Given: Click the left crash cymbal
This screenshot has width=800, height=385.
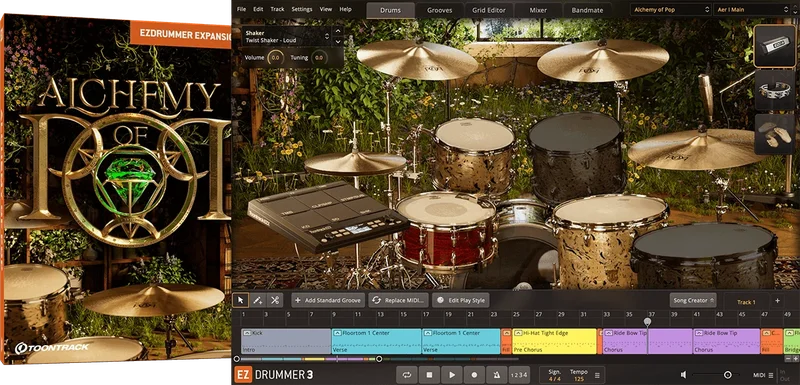Looking at the screenshot, I should click(x=417, y=59).
